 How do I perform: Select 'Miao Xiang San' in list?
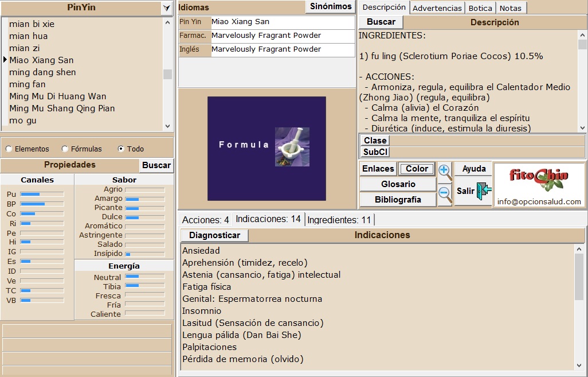click(x=41, y=60)
